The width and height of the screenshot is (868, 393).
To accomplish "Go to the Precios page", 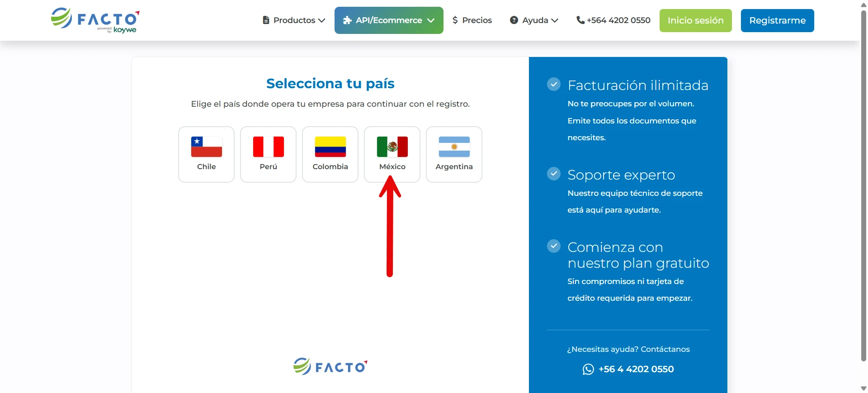I will pyautogui.click(x=472, y=20).
